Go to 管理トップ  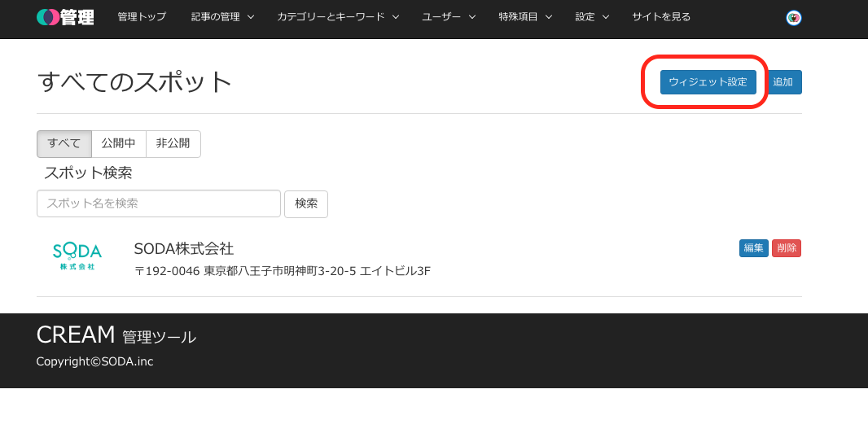(142, 17)
